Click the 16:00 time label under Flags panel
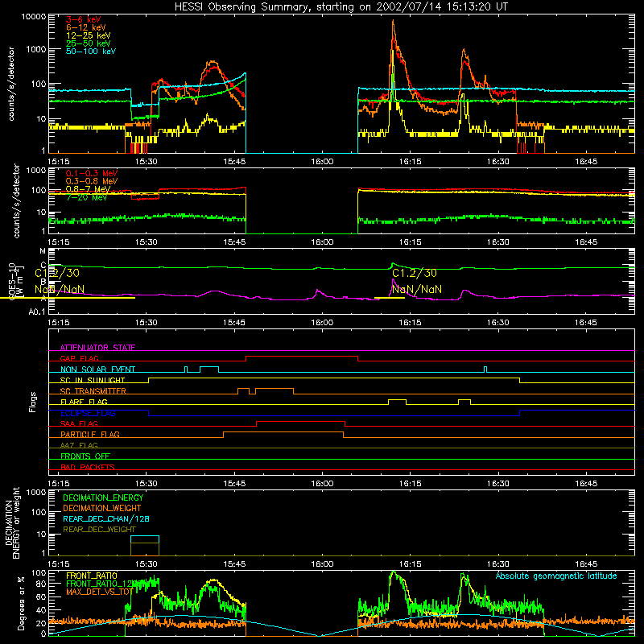 [322, 484]
